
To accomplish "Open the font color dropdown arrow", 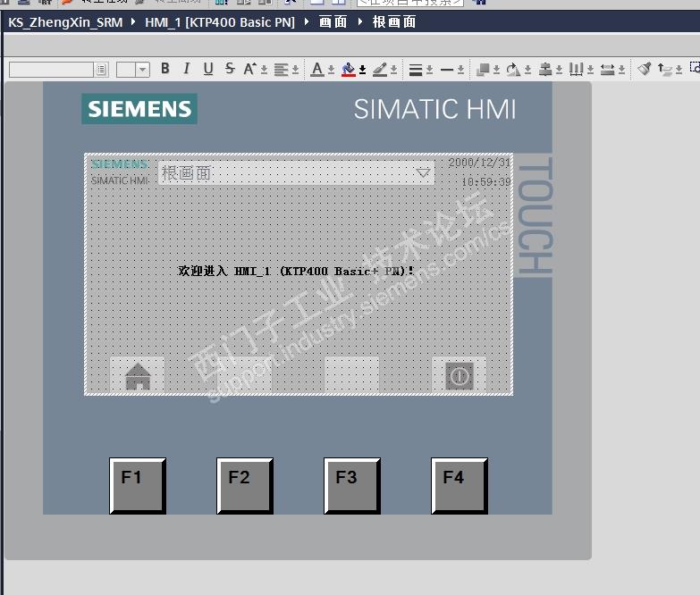I will pos(332,70).
